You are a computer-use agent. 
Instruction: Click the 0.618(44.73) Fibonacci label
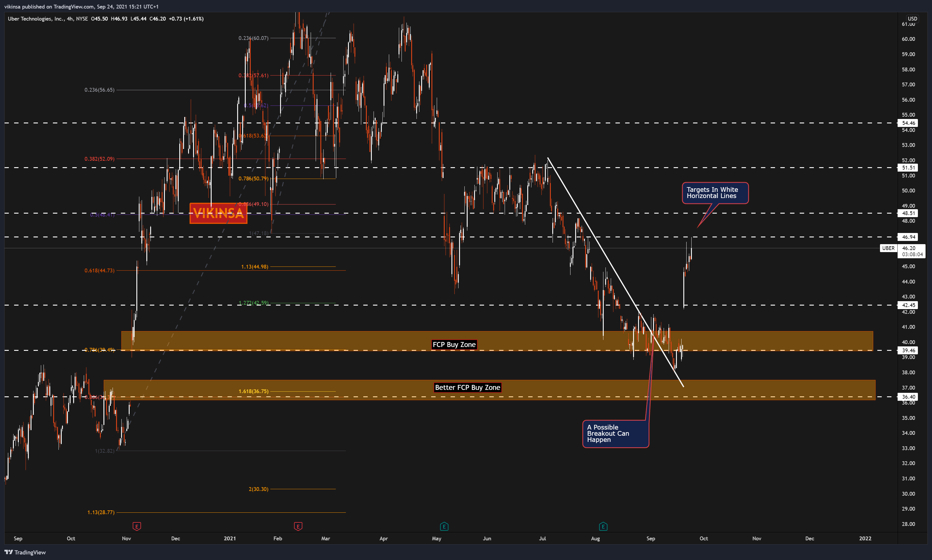99,271
